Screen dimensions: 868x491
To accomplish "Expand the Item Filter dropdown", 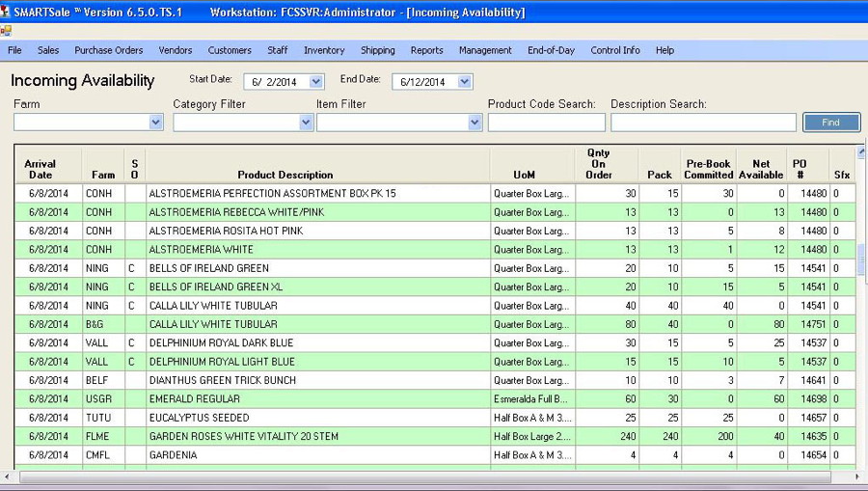I will (x=475, y=123).
